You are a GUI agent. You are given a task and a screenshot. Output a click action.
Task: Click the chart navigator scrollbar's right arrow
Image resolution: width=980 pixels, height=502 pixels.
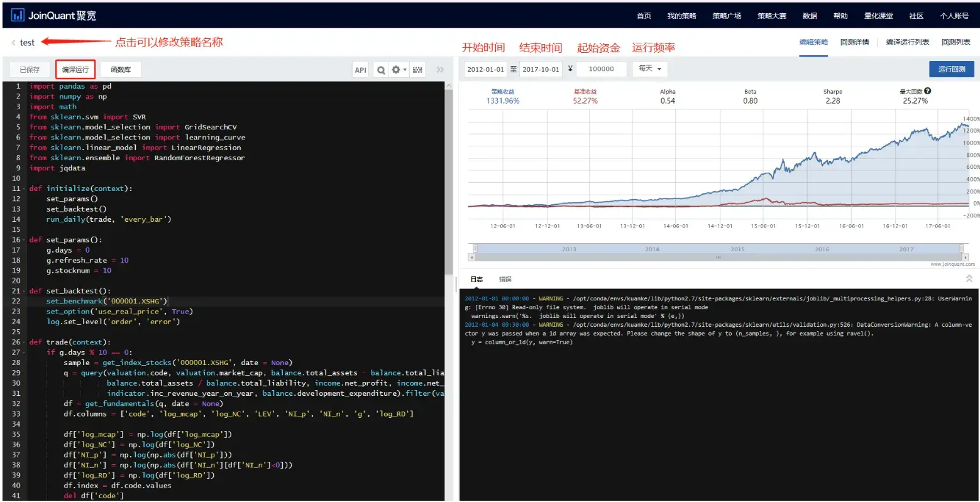pos(966,257)
